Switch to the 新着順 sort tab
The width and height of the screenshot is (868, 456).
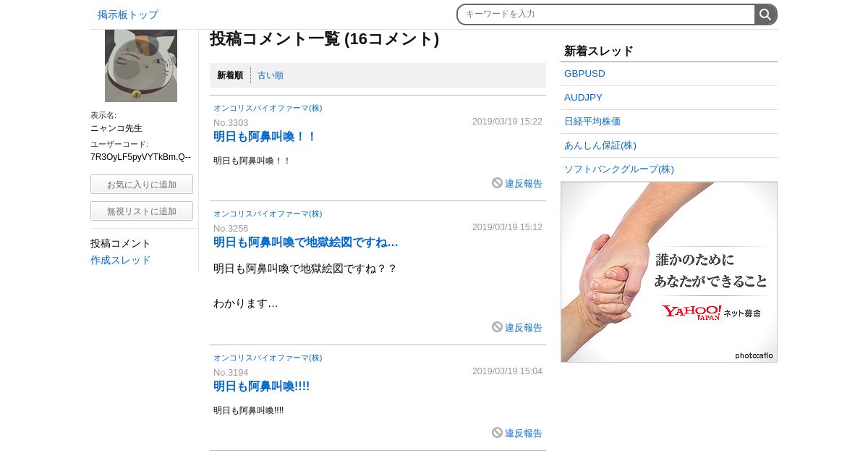(x=230, y=75)
